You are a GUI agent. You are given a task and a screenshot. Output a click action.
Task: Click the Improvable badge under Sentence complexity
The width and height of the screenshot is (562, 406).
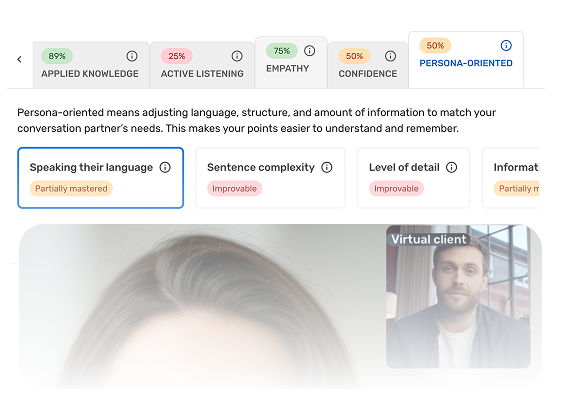pyautogui.click(x=234, y=188)
